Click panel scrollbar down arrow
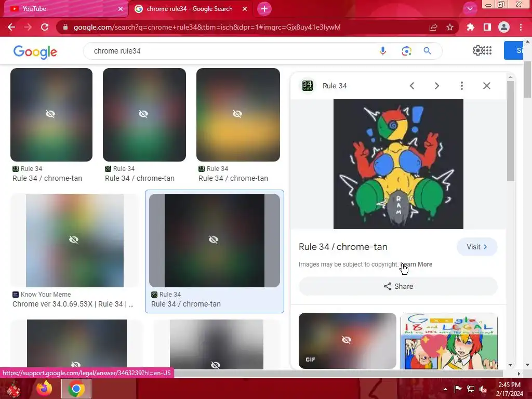The height and width of the screenshot is (399, 532). pos(510,365)
